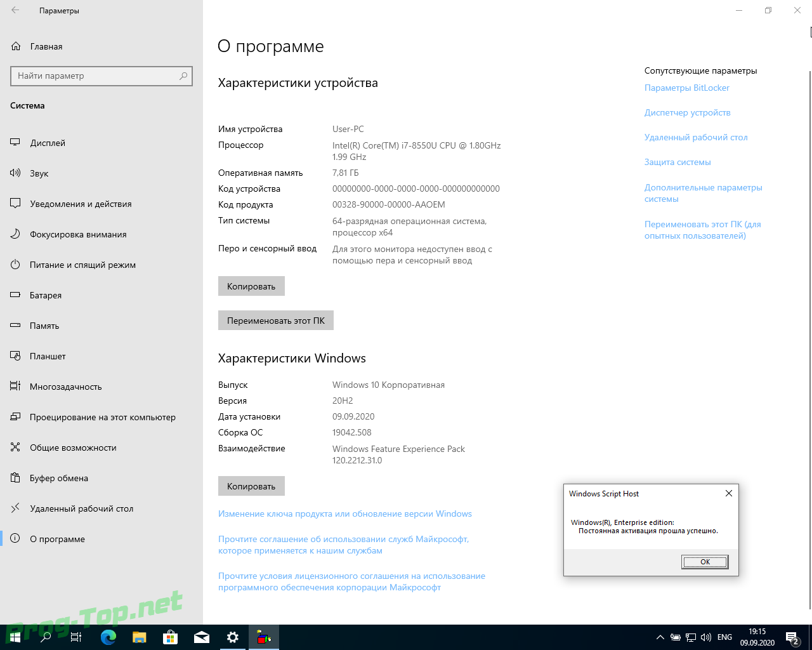Click the script host taskbar icon
This screenshot has width=812, height=650.
pos(264,637)
